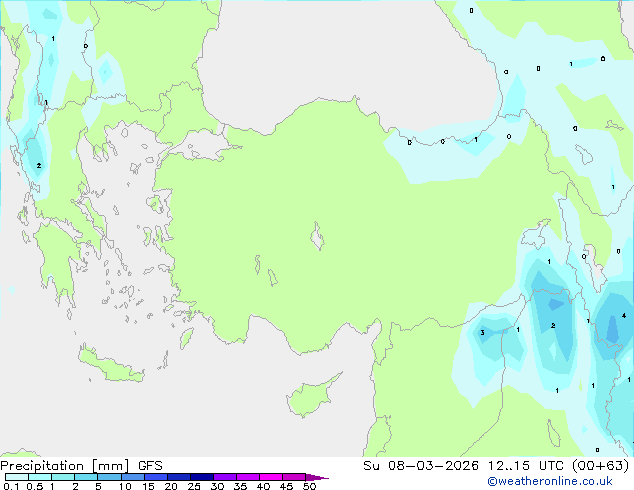Click the precipitation value "4" on the map
The height and width of the screenshot is (490, 634).
[624, 315]
